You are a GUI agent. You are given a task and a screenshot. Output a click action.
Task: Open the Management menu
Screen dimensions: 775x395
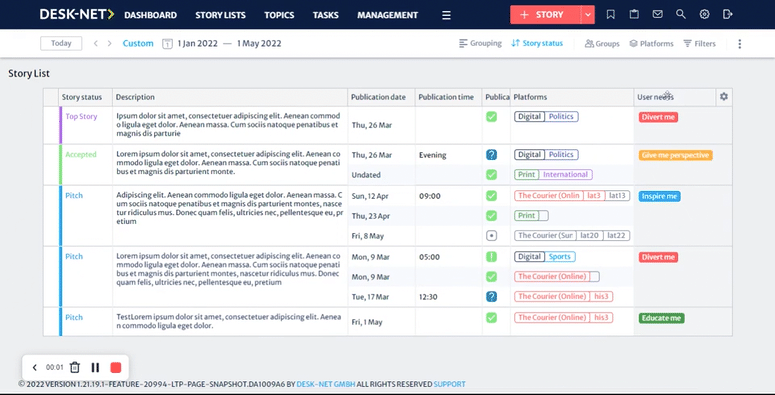[388, 15]
